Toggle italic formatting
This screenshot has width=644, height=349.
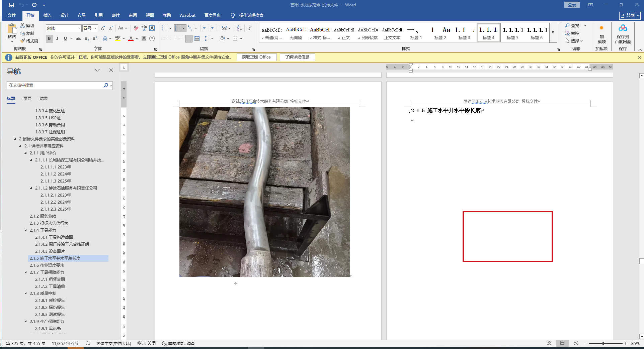[57, 38]
